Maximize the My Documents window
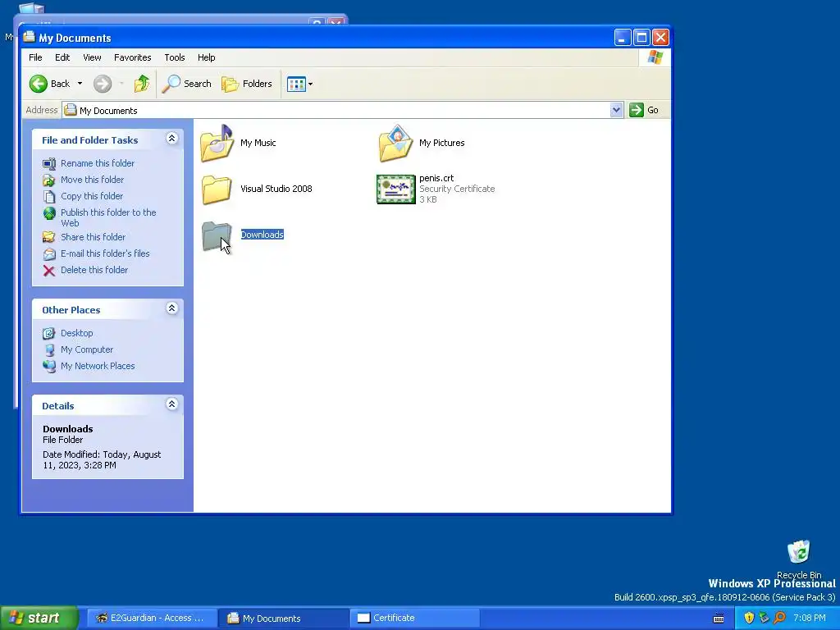The height and width of the screenshot is (630, 840). pyautogui.click(x=641, y=38)
